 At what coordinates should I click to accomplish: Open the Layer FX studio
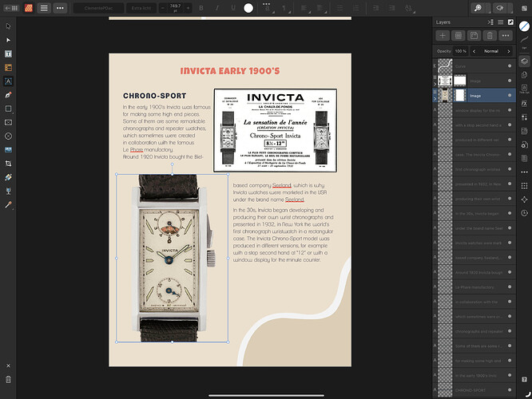click(524, 104)
